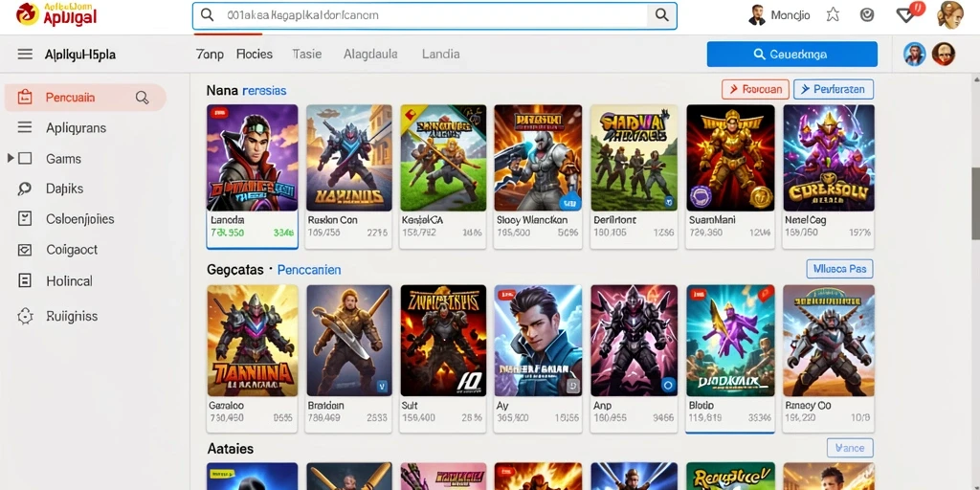Switch to the Alagdaula tab
The width and height of the screenshot is (980, 490).
coord(370,55)
